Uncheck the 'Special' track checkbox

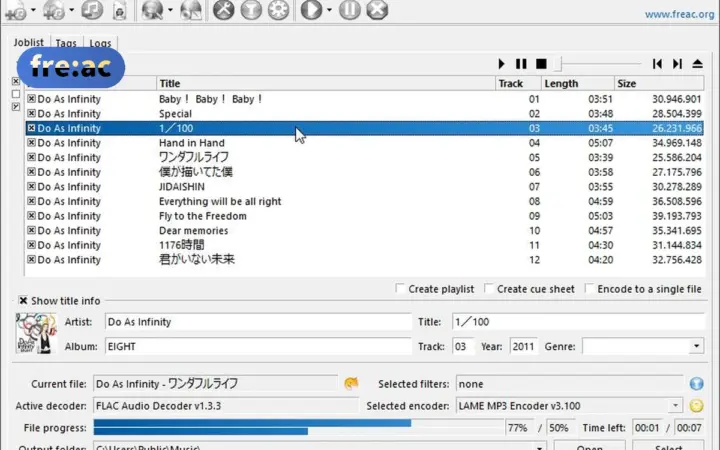(x=31, y=113)
